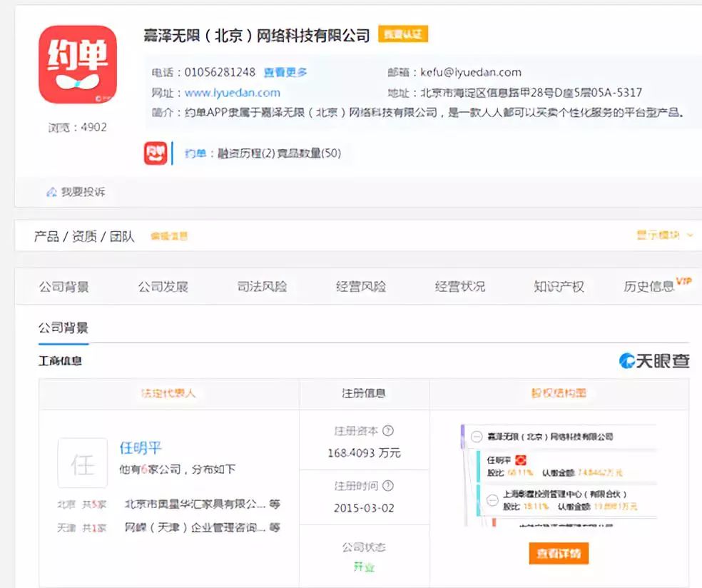Click the 任明平 legal representative link

click(141, 449)
